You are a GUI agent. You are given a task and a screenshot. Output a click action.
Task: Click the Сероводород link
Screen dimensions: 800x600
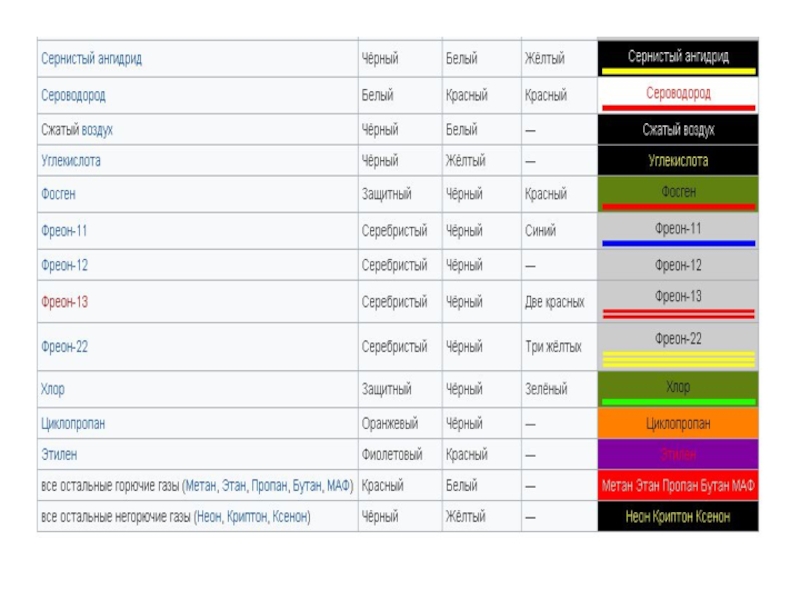(73, 96)
